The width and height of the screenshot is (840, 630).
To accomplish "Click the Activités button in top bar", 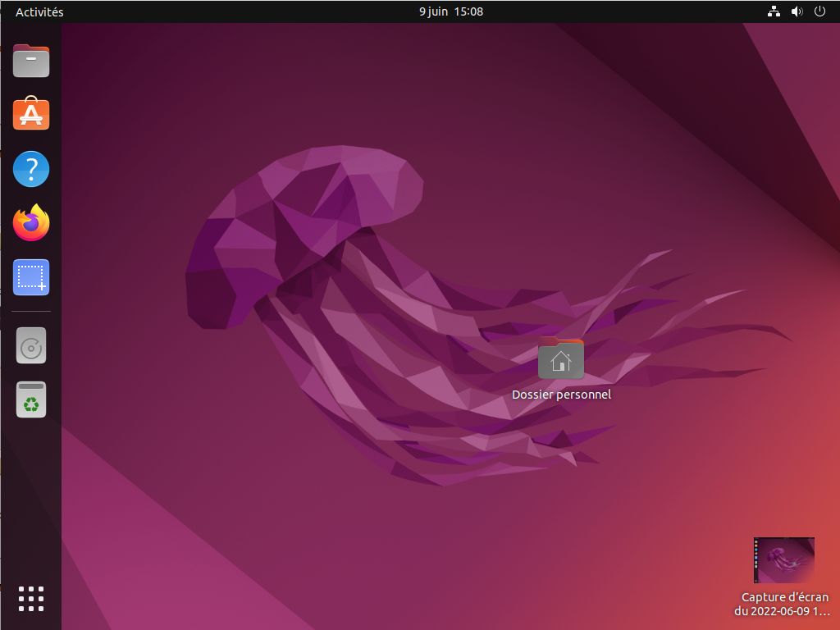I will tap(39, 11).
